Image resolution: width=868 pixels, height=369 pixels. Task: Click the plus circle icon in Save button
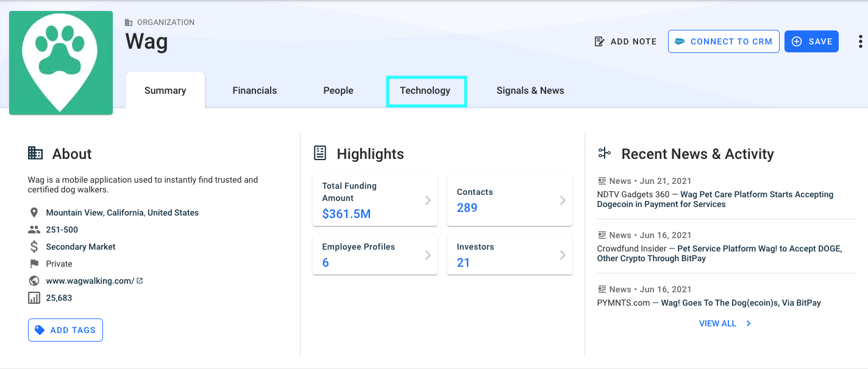click(x=797, y=41)
